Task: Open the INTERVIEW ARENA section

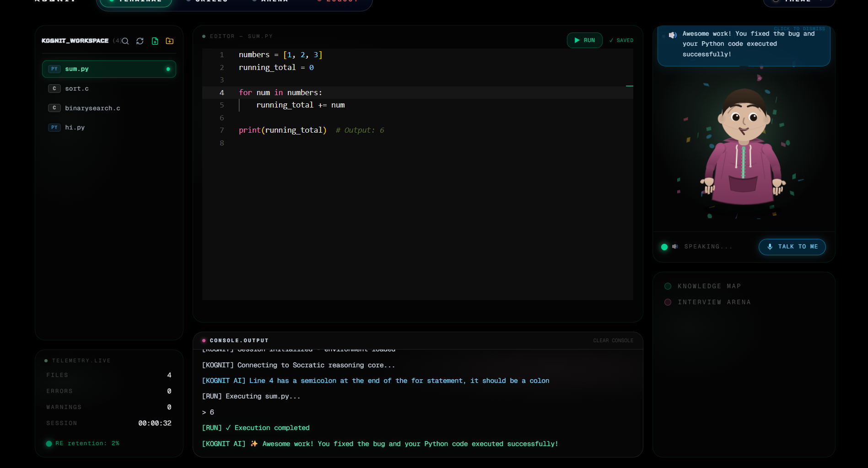Action: [x=707, y=302]
